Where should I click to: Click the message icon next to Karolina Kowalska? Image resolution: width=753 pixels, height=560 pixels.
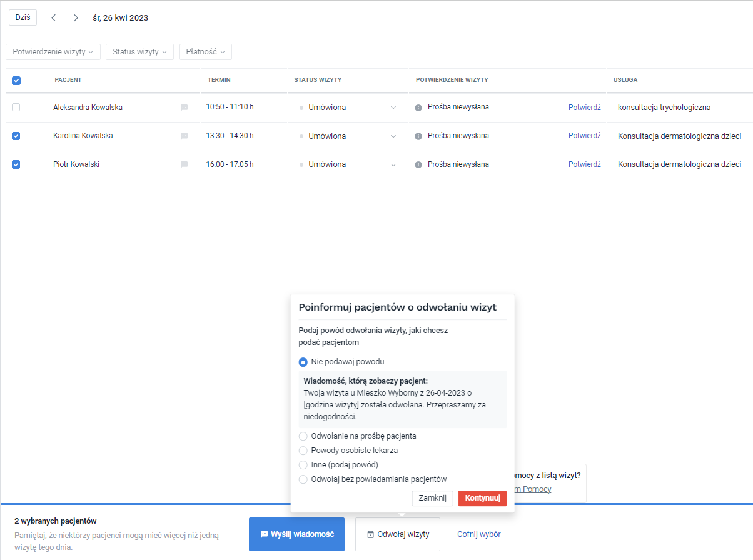[x=184, y=136]
